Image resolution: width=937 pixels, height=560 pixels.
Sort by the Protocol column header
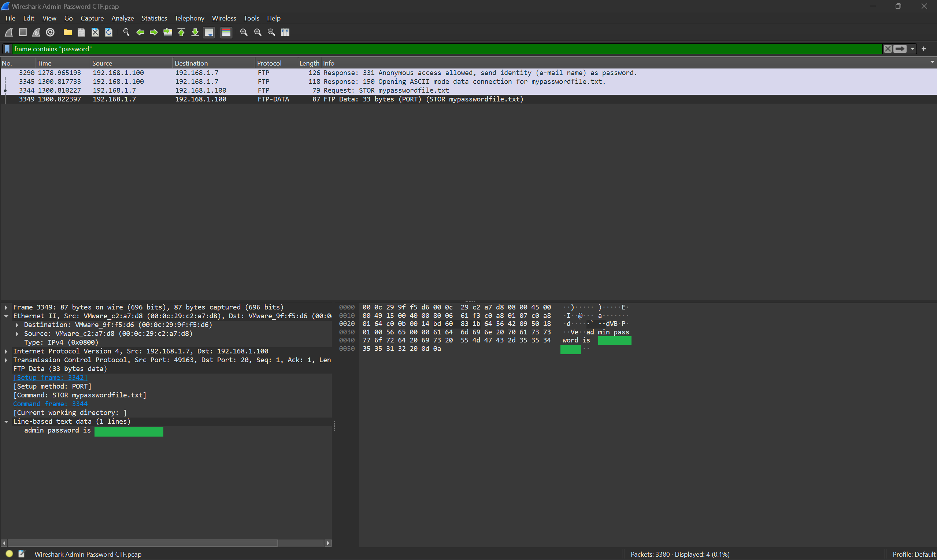point(276,63)
